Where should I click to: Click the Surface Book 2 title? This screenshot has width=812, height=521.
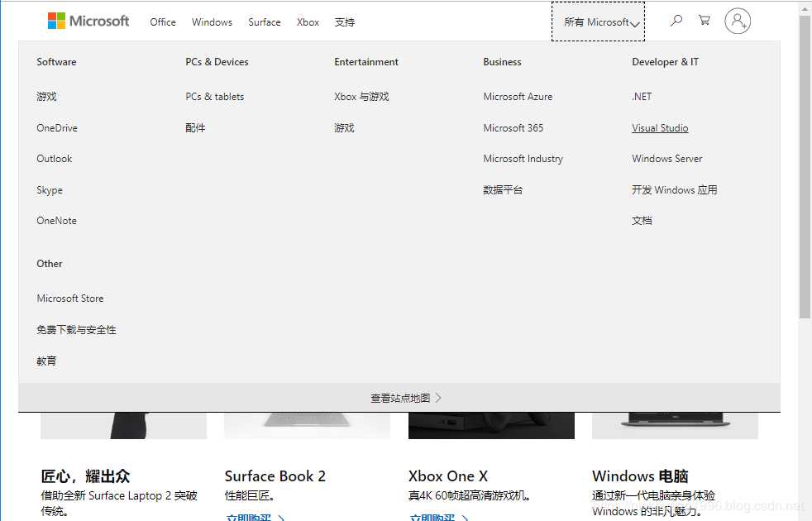(275, 476)
